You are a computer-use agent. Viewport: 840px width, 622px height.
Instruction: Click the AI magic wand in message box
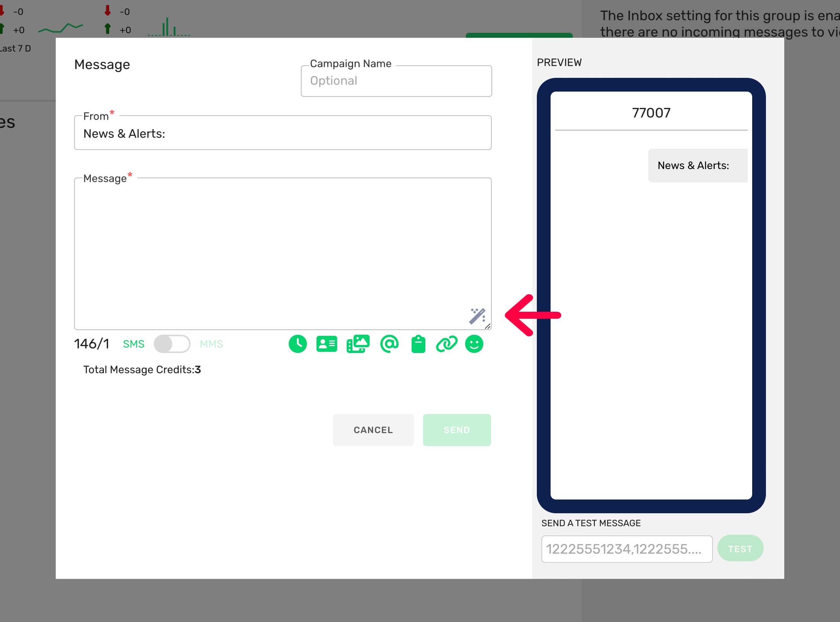point(478,316)
